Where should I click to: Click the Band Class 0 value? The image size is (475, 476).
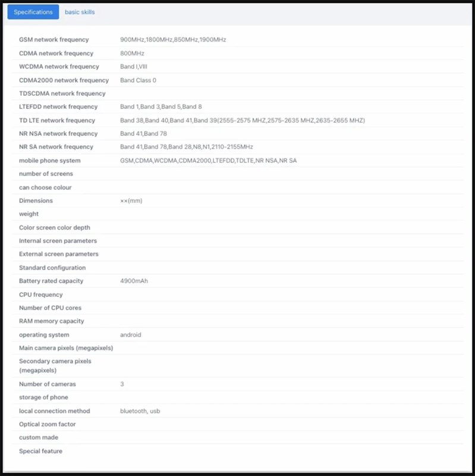coord(138,80)
